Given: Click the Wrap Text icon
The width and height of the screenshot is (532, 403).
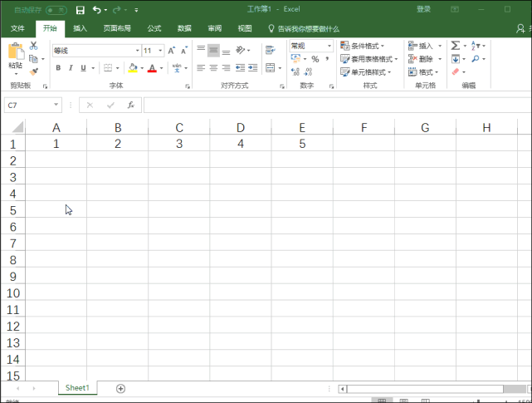Looking at the screenshot, I should [271, 50].
